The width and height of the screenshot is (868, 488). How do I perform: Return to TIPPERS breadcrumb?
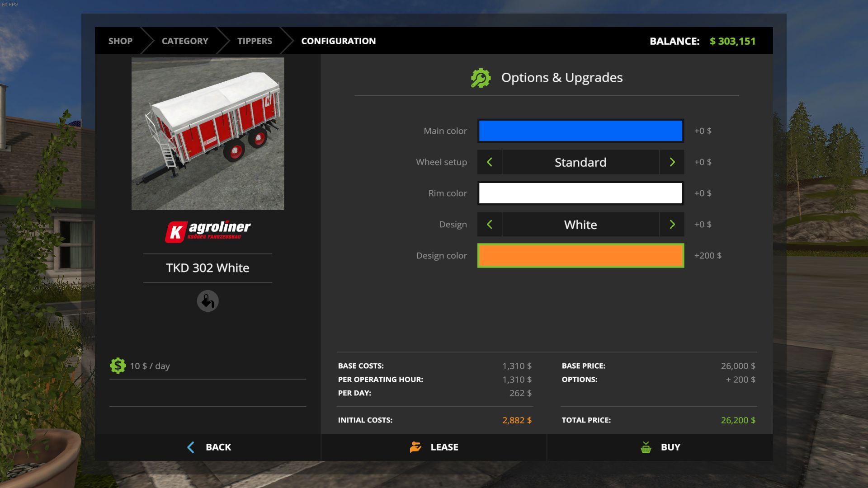[255, 41]
